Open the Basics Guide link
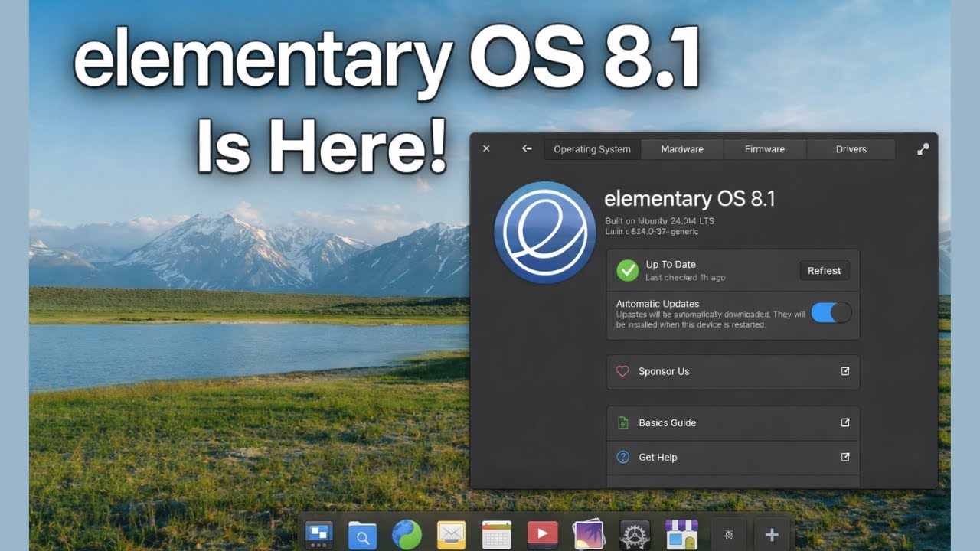Viewport: 980px width, 551px height. (733, 422)
